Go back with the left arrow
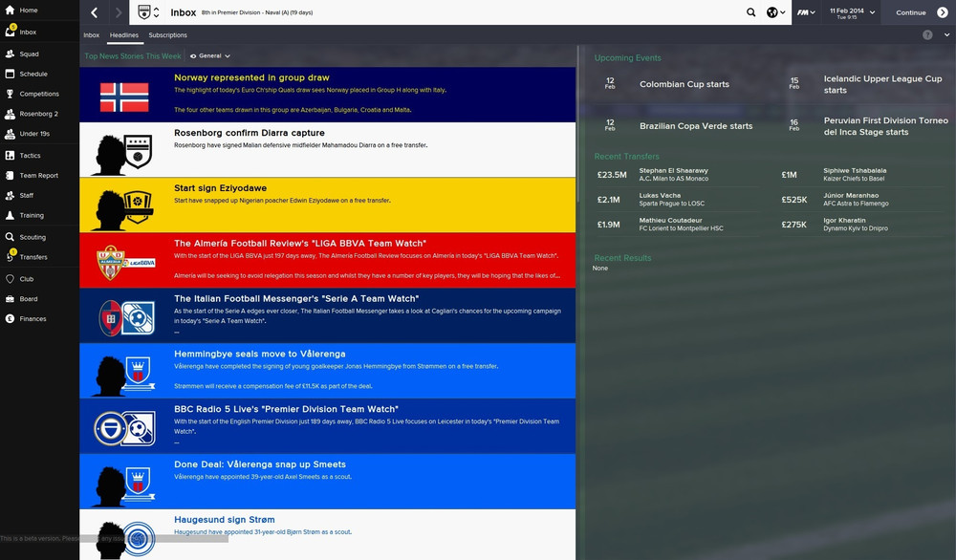This screenshot has width=956, height=560. click(95, 12)
